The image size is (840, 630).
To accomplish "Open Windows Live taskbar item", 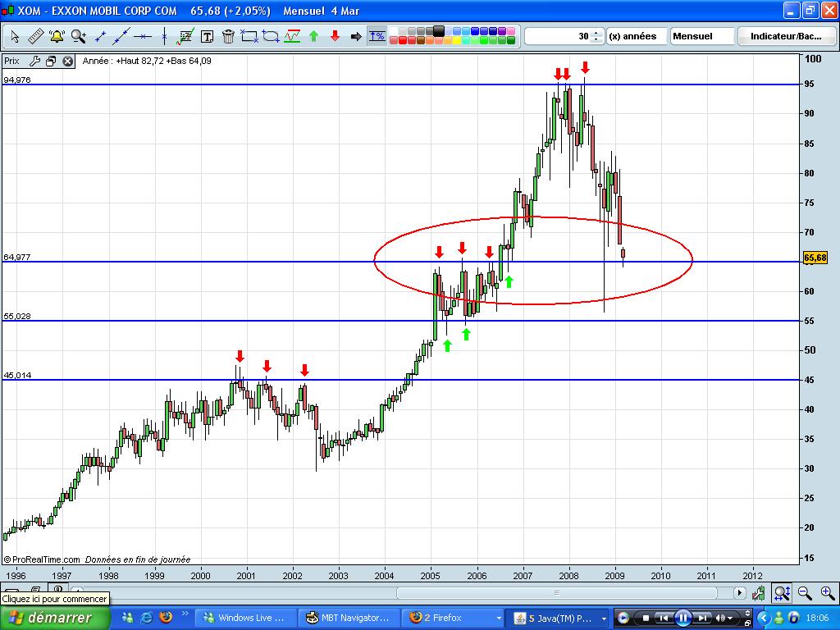I will pyautogui.click(x=244, y=618).
